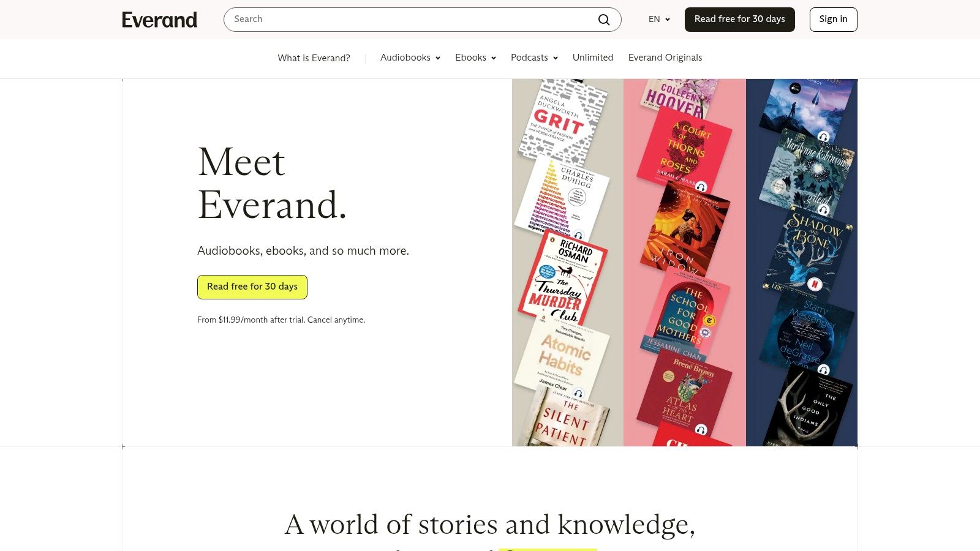Screen dimensions: 980x551
Task: Click audiobook badge on Atlas of the Heart
Action: (x=700, y=429)
